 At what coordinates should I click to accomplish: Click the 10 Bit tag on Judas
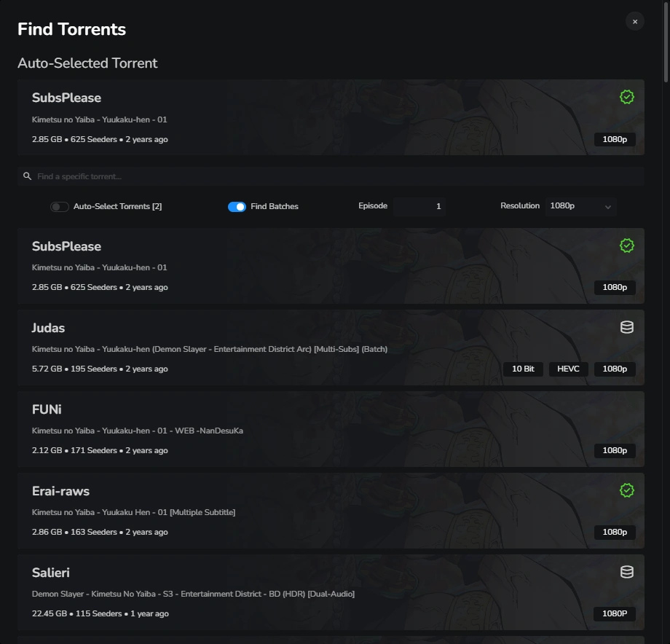click(x=523, y=369)
